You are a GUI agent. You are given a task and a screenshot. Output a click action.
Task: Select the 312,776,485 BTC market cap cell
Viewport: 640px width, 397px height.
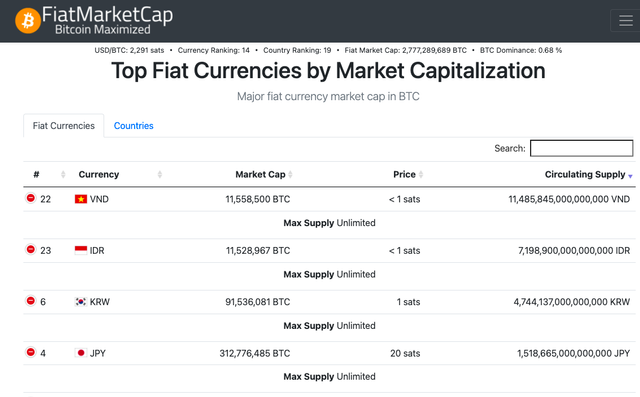(255, 353)
